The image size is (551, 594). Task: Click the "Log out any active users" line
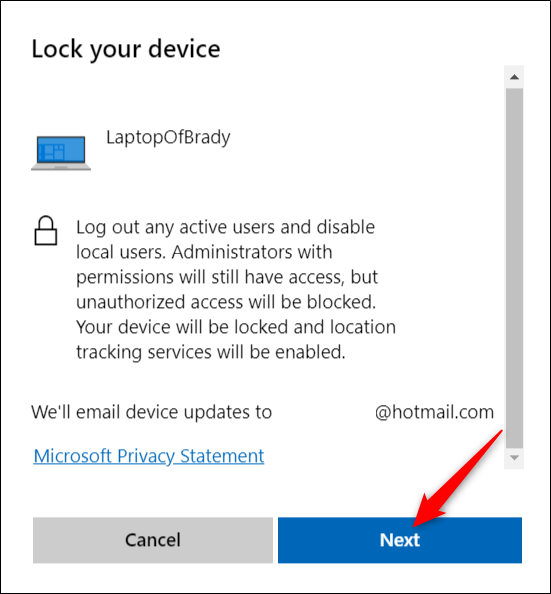point(225,228)
